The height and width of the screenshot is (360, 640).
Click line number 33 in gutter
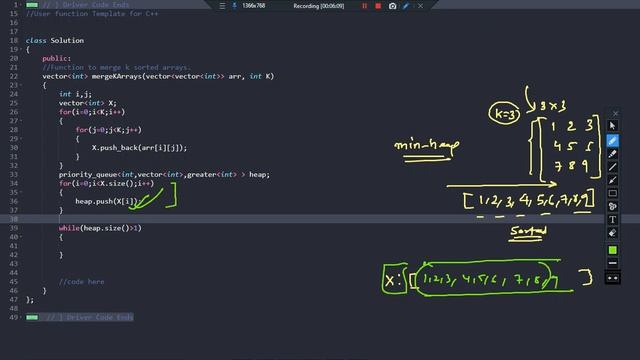13,175
